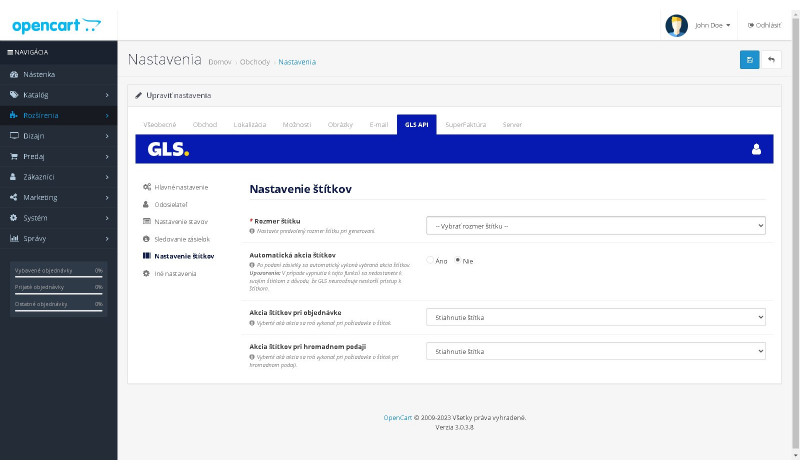
Task: Open Nastavenie stavov section
Action: tap(181, 221)
